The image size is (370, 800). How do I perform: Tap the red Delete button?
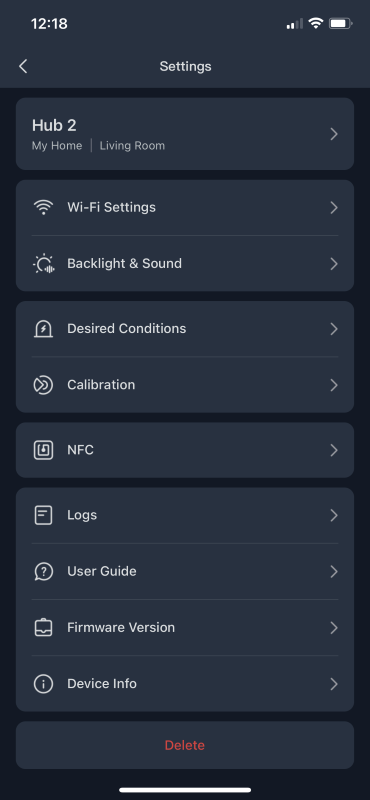click(185, 745)
